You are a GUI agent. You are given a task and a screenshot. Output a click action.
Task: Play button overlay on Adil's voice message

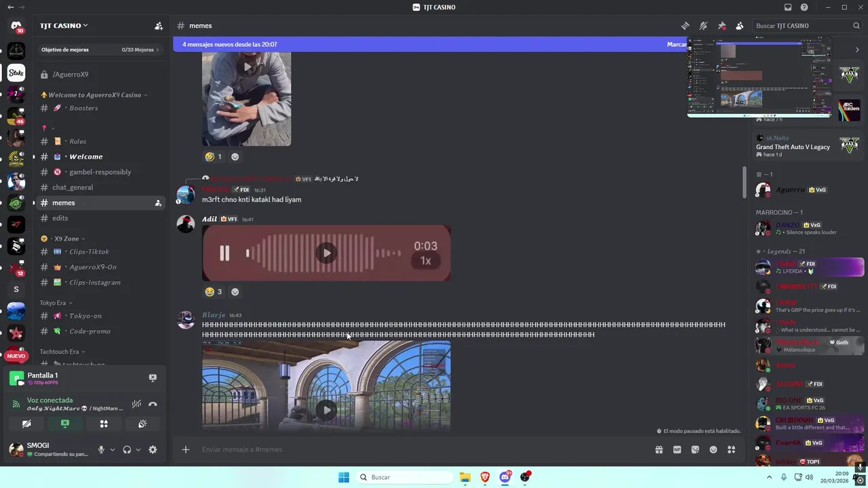click(x=327, y=253)
